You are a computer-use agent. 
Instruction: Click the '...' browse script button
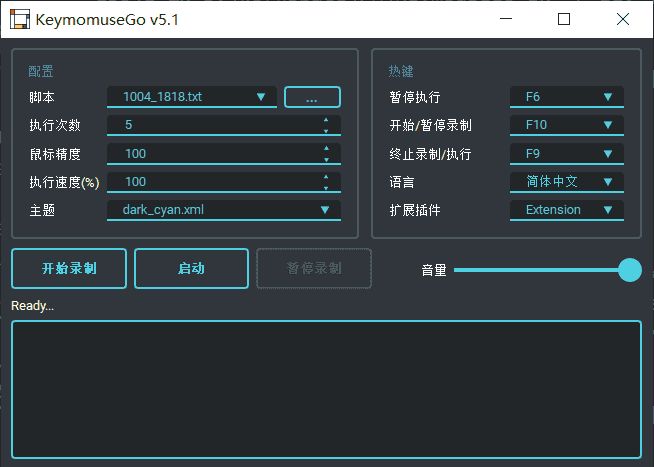point(312,97)
